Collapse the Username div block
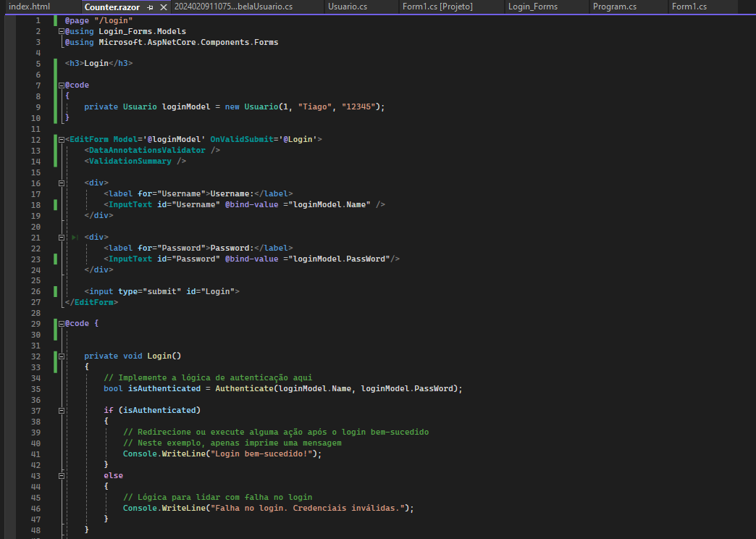756x539 pixels. 61,183
